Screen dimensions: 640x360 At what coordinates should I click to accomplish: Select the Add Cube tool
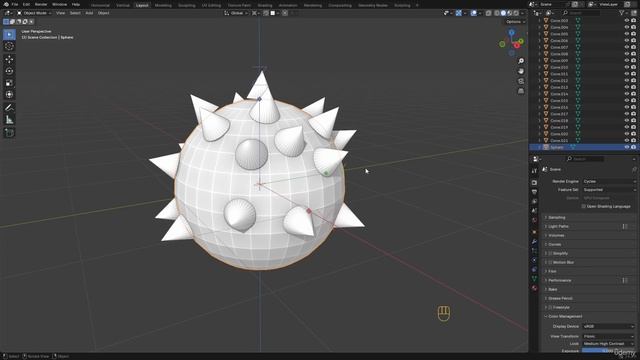[x=9, y=133]
